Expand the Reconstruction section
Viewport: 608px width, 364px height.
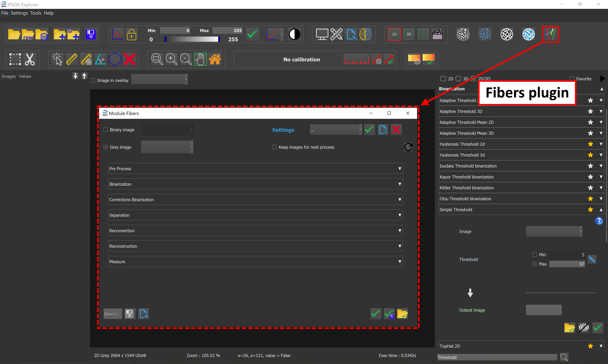pyautogui.click(x=256, y=246)
